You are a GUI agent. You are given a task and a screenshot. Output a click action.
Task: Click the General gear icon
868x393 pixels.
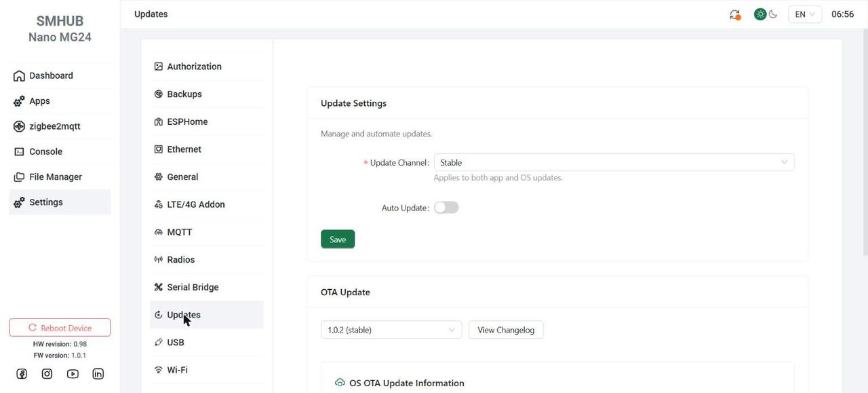(159, 177)
